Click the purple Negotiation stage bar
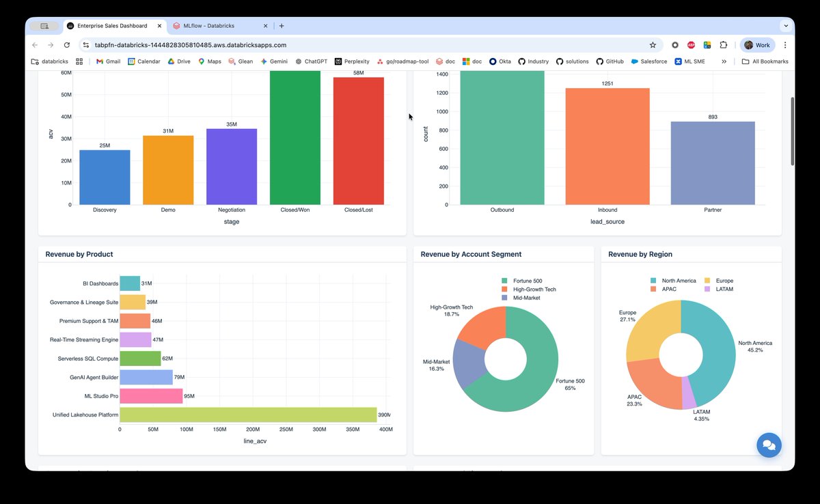The width and height of the screenshot is (820, 504). click(x=232, y=167)
